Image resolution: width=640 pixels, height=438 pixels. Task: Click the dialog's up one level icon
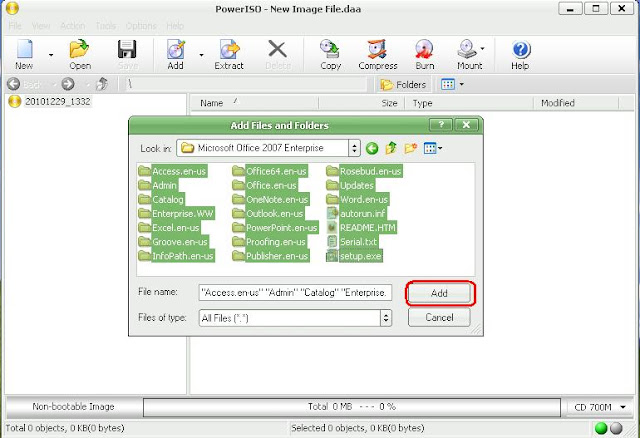coord(391,148)
